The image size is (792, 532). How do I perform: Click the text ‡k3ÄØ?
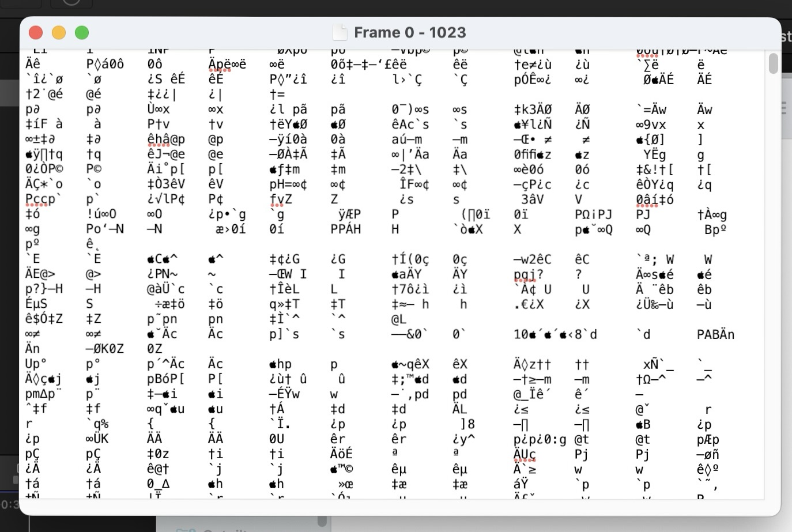533,110
